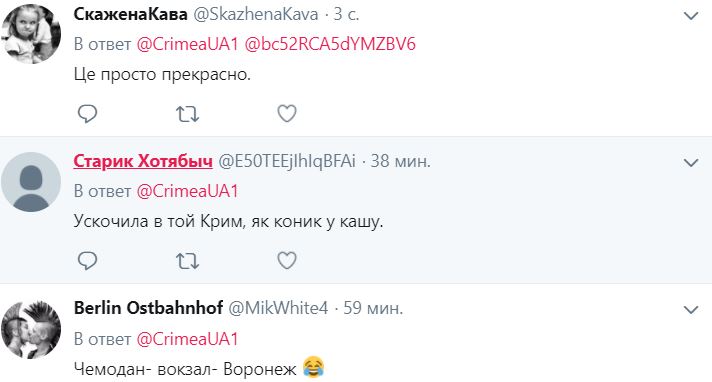712x382 pixels.
Task: Open the 59 мин. tweet timestamp
Action: (373, 308)
